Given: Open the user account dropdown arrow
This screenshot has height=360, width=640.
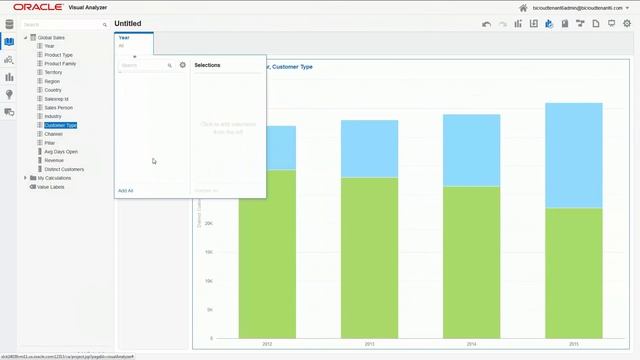Looking at the screenshot, I should [627, 8].
